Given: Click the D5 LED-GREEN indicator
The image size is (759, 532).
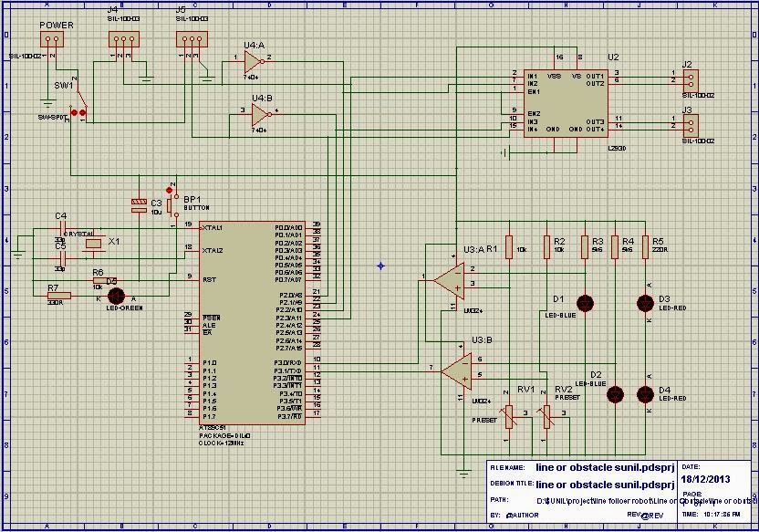Looking at the screenshot, I should click(x=114, y=294).
